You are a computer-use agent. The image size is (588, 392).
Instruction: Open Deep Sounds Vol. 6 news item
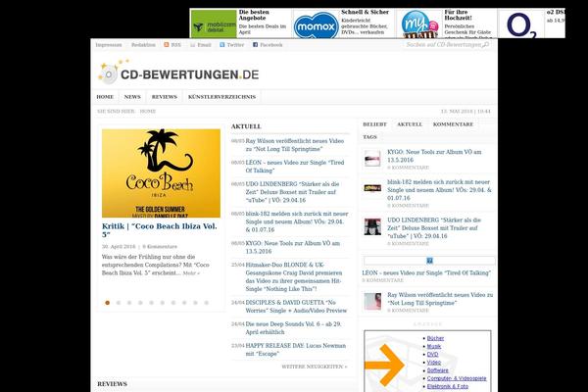pos(293,328)
